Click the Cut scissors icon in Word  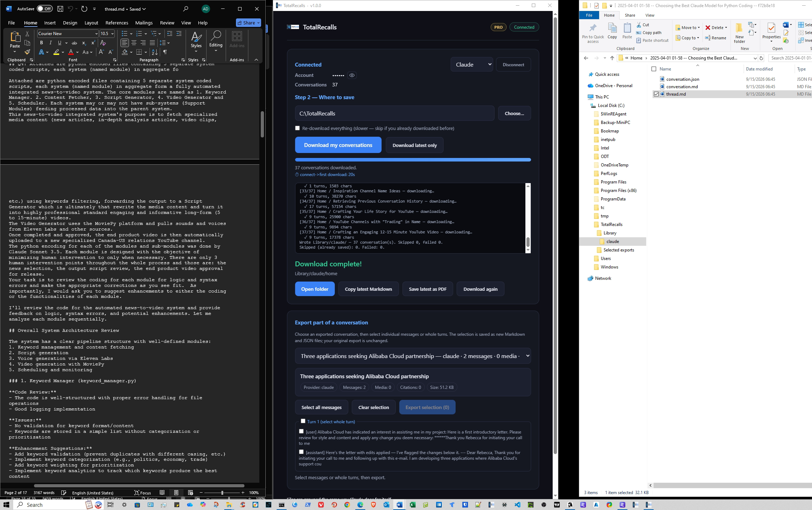(27, 34)
